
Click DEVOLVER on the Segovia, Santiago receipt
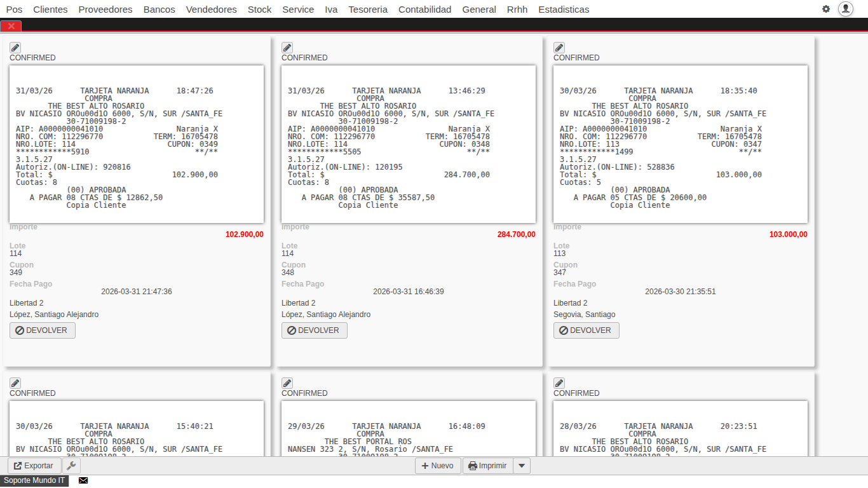pyautogui.click(x=586, y=330)
